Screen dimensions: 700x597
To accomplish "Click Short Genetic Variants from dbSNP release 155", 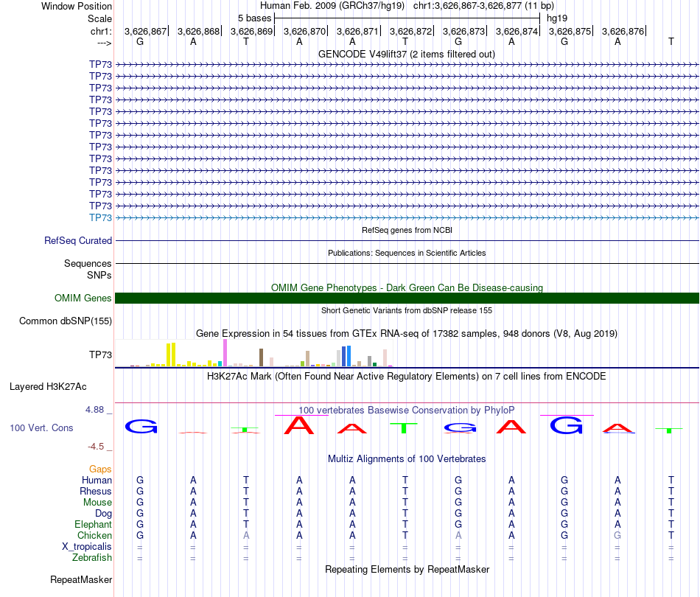I will click(x=407, y=310).
